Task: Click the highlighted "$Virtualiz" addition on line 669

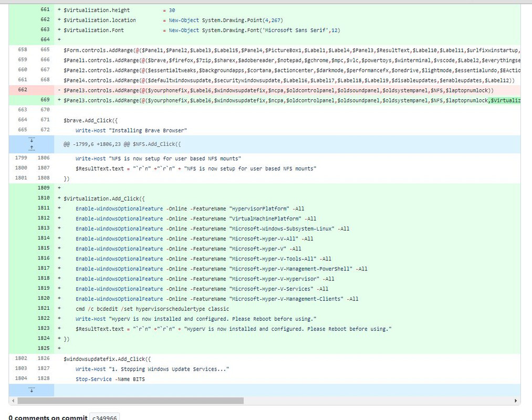Action: pyautogui.click(x=505, y=100)
